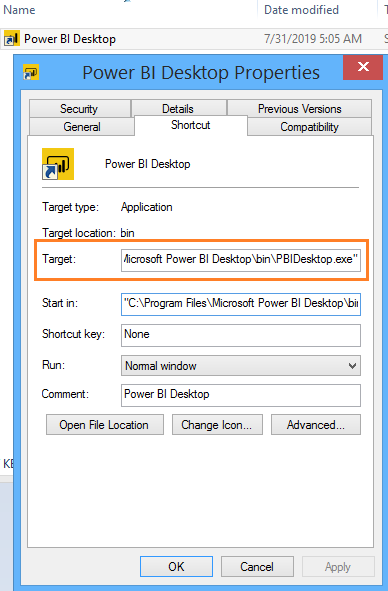Click the Cancel button
388x591 pixels.
coord(257,567)
